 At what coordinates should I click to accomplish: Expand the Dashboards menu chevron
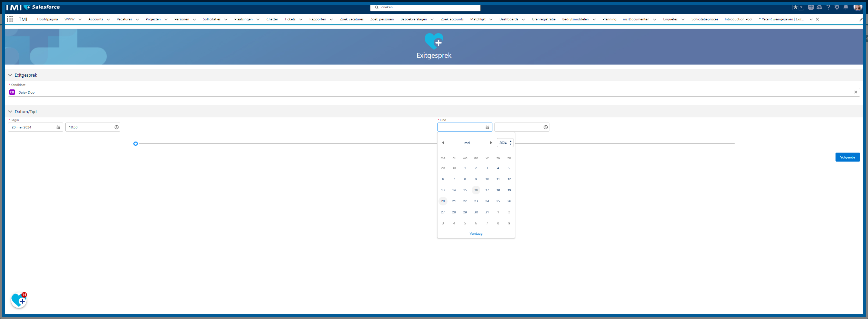point(523,20)
